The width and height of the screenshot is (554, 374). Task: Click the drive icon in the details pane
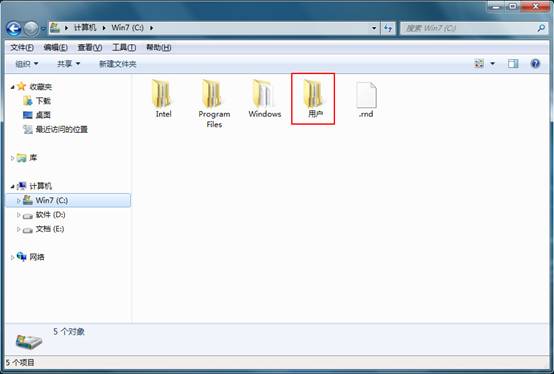tap(29, 341)
